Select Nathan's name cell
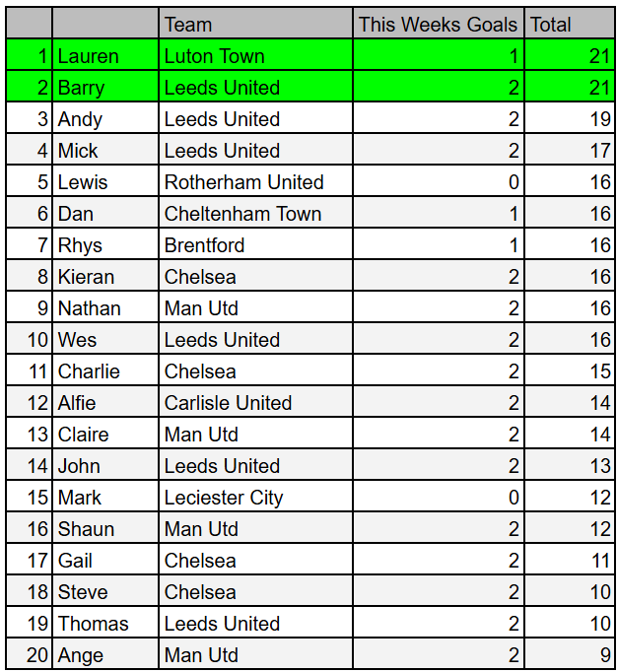The image size is (617, 672). click(x=105, y=307)
